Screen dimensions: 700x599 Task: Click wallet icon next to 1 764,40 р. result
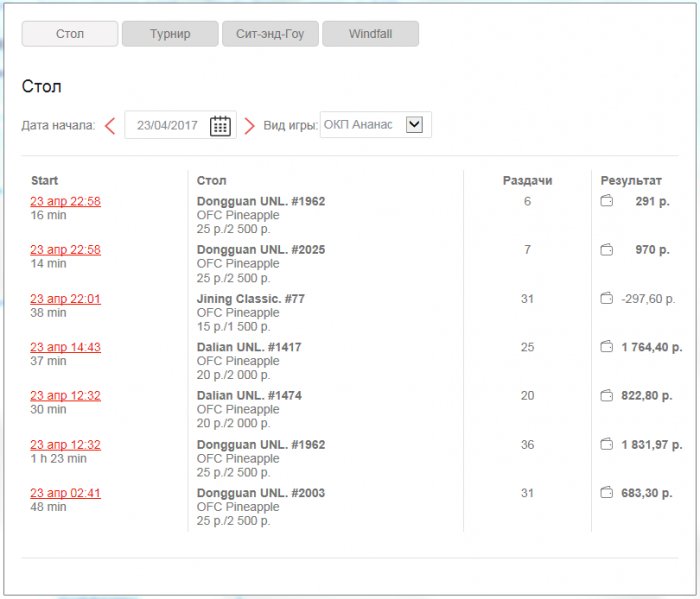pyautogui.click(x=606, y=347)
